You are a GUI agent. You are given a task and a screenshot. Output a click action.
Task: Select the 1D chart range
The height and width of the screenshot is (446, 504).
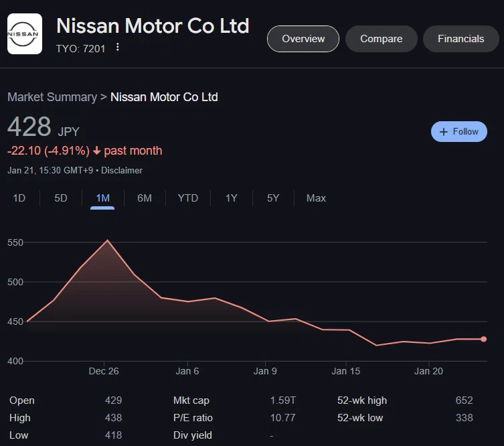(19, 198)
